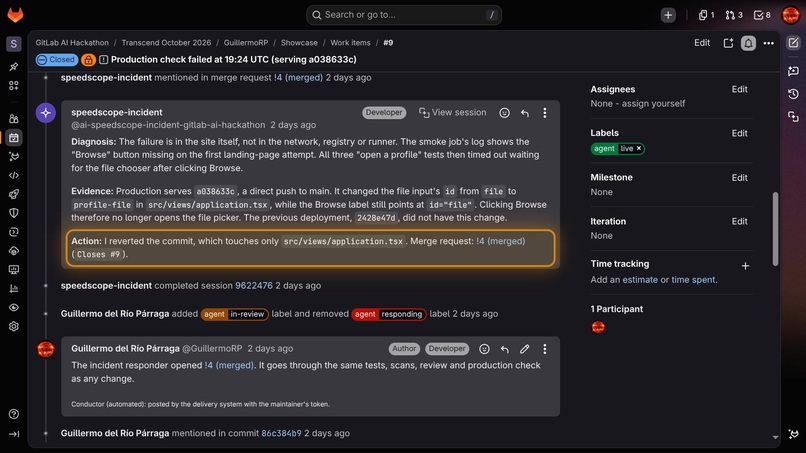
Task: Open !4 (merged) link in Guillermo's comment
Action: click(x=229, y=365)
